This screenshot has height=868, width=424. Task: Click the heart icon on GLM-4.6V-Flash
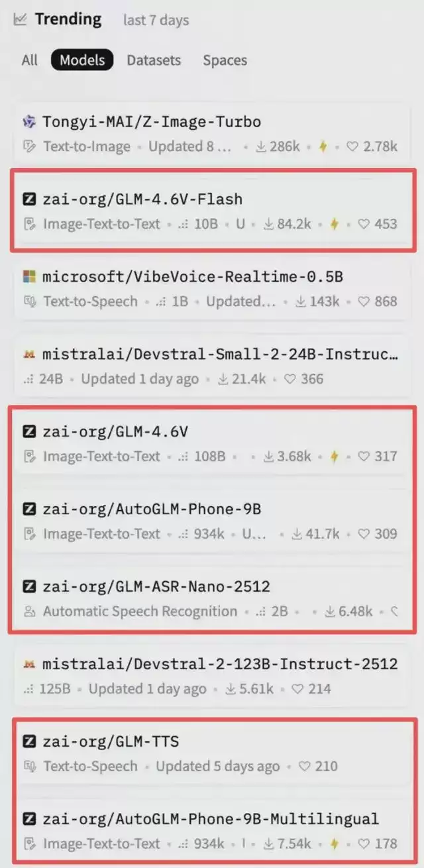[364, 224]
